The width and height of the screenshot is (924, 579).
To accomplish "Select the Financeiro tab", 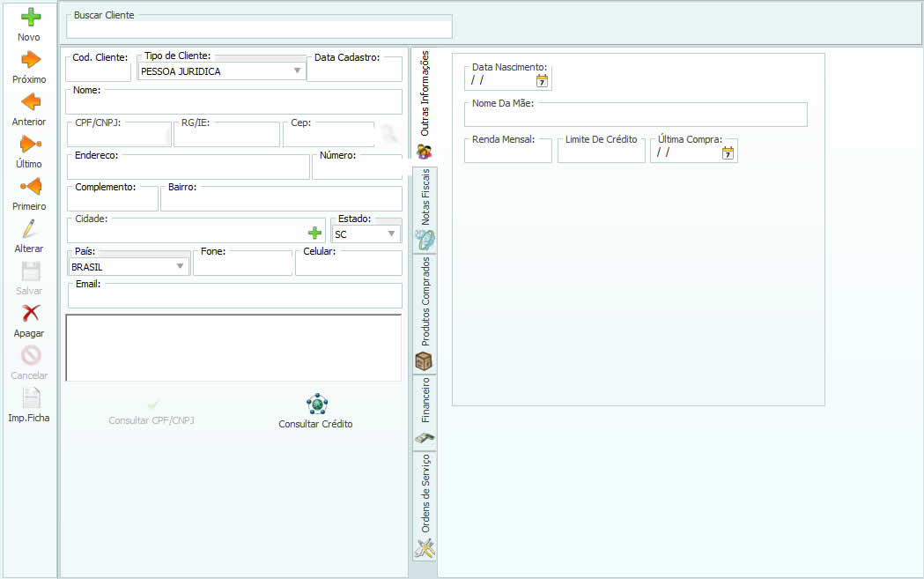I will [425, 402].
